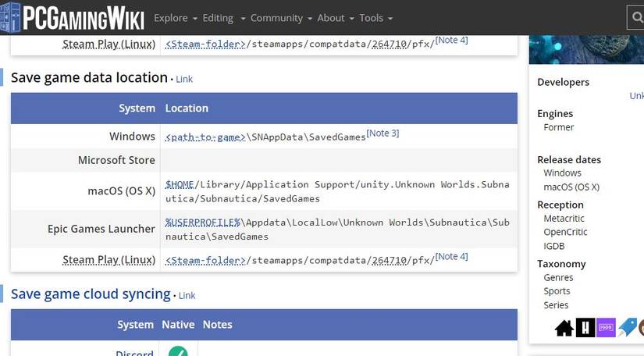Click the blue price tag icon
The width and height of the screenshot is (644, 356).
627,328
